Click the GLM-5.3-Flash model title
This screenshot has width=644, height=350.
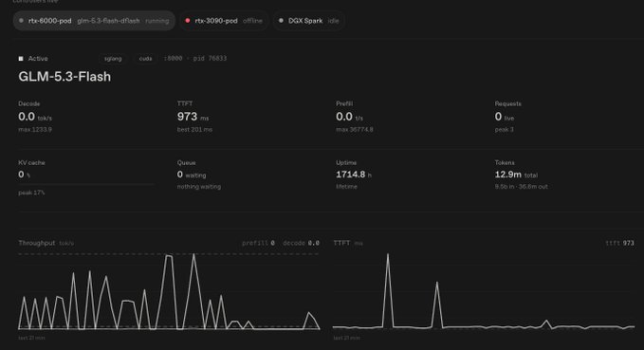pyautogui.click(x=64, y=77)
